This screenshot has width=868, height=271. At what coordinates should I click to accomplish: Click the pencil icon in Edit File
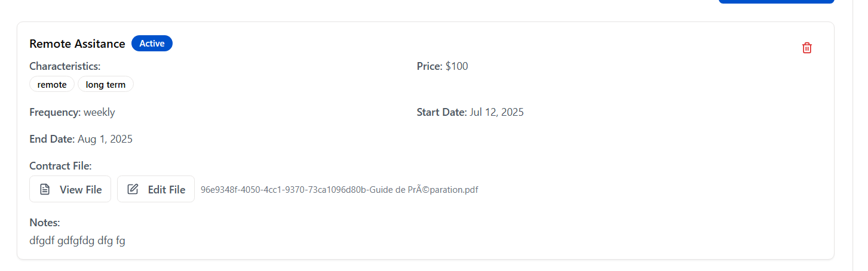tap(133, 189)
